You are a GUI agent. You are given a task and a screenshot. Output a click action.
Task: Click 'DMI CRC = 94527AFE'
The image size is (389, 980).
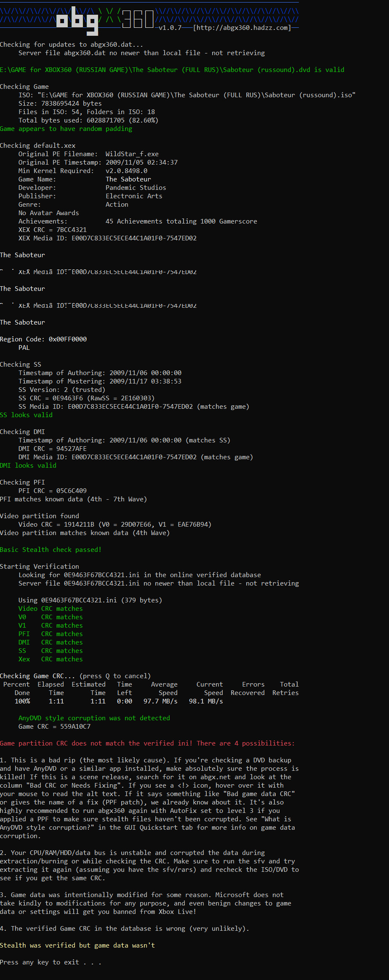(x=53, y=449)
